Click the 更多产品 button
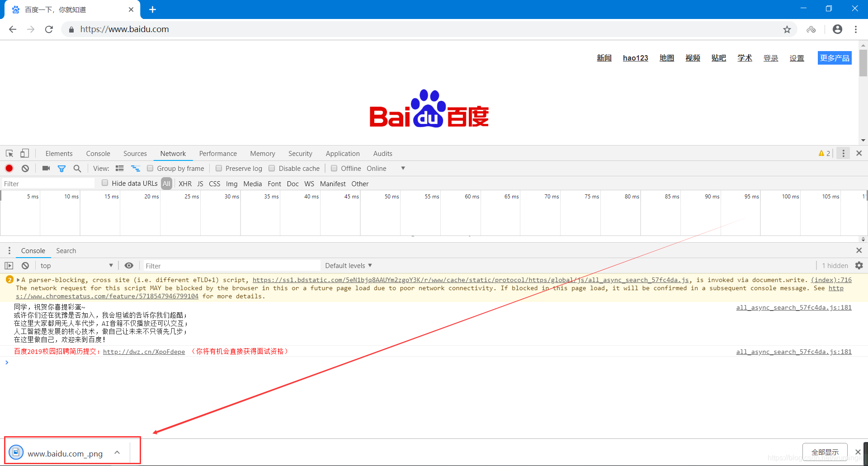 [835, 58]
